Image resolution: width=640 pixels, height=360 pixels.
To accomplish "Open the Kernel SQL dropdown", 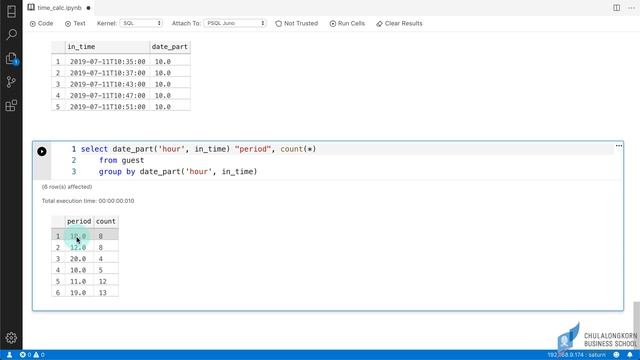I will [141, 23].
